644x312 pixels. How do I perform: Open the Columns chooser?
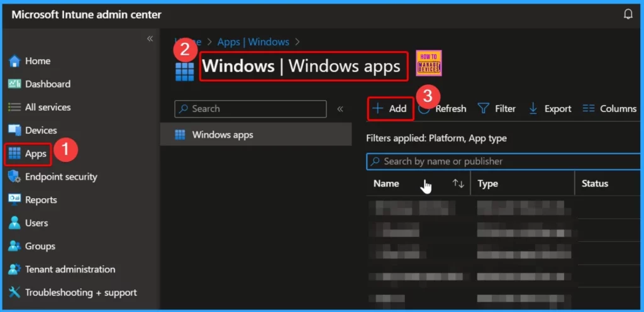pos(609,109)
